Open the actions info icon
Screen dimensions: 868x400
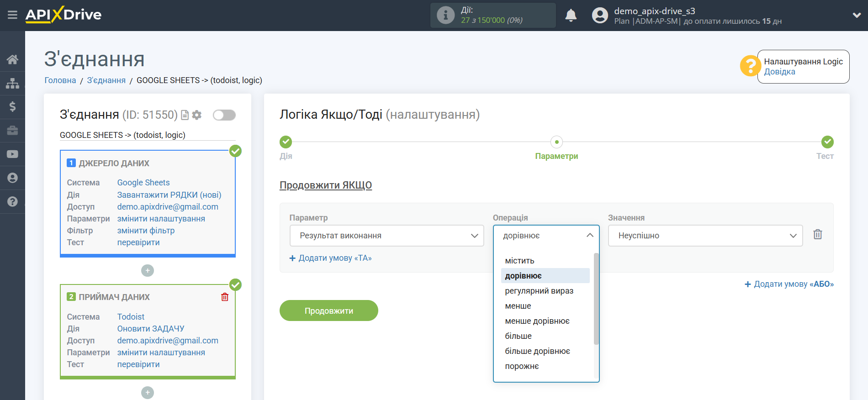tap(445, 15)
